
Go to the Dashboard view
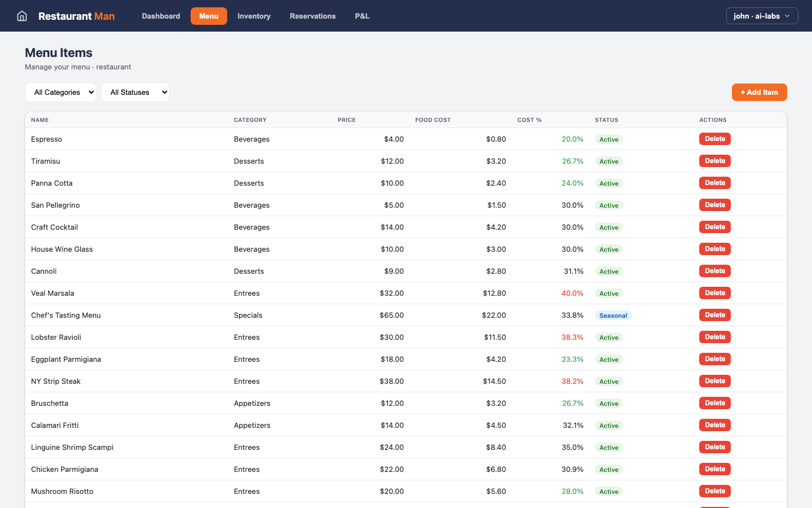pos(161,16)
